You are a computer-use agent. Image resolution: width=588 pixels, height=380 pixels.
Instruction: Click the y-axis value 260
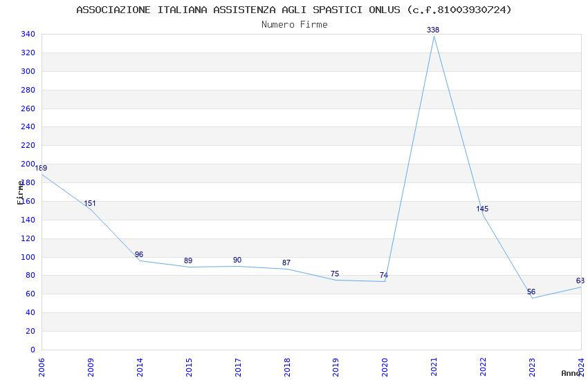click(x=28, y=108)
